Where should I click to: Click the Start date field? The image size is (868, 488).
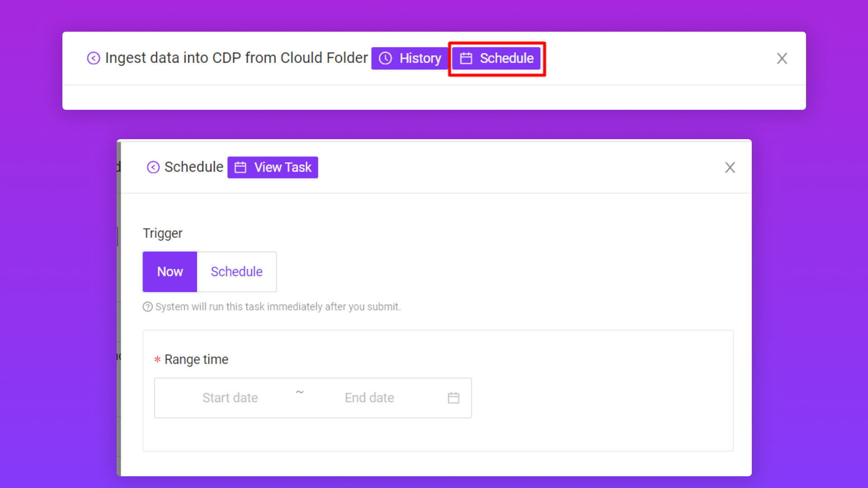click(x=230, y=398)
